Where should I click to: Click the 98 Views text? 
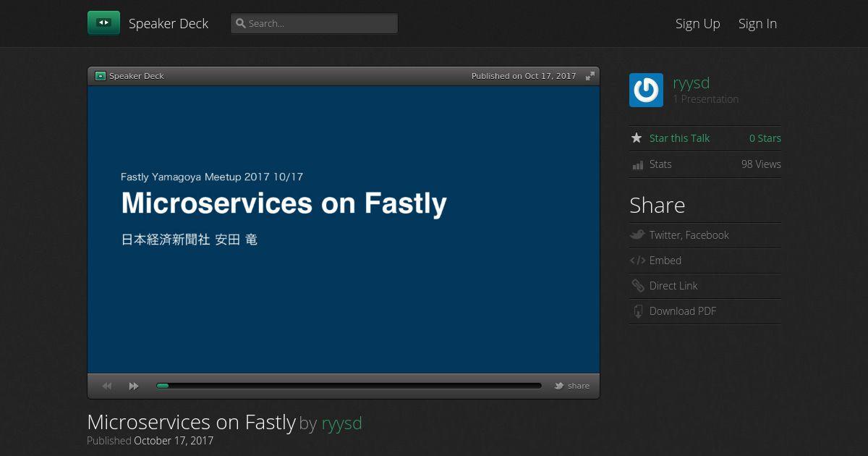click(761, 164)
